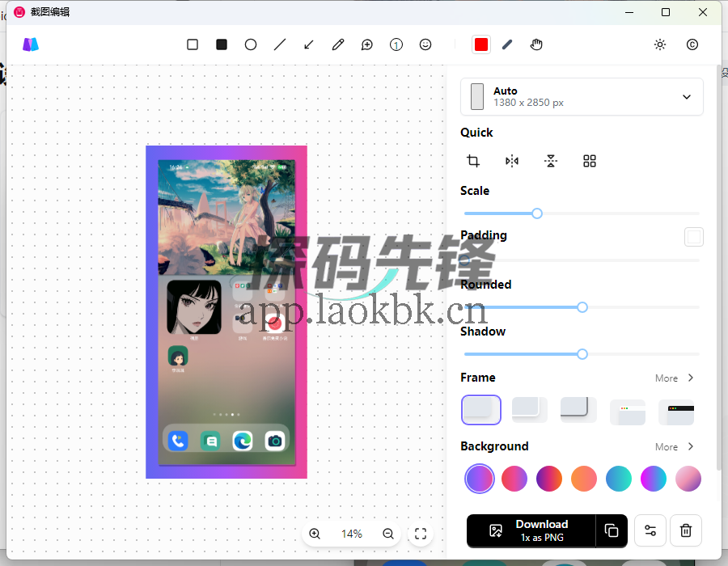Select the orange gradient background

(584, 479)
